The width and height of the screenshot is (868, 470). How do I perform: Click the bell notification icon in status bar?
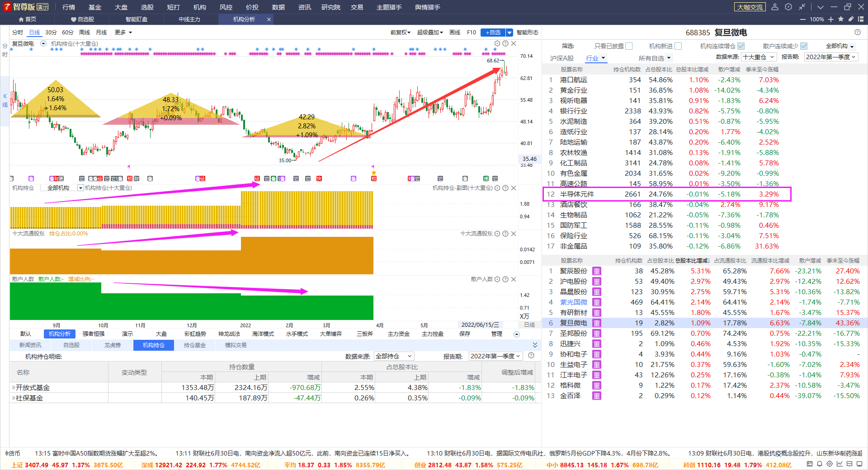click(819, 464)
